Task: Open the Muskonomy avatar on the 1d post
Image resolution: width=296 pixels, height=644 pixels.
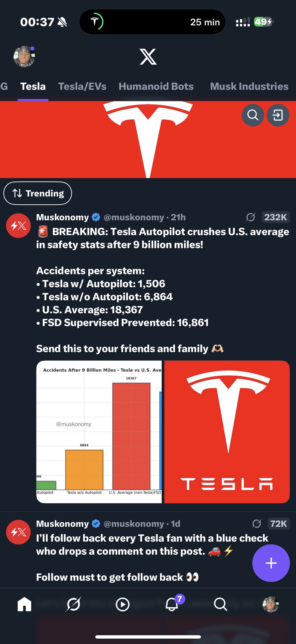Action: pyautogui.click(x=18, y=532)
